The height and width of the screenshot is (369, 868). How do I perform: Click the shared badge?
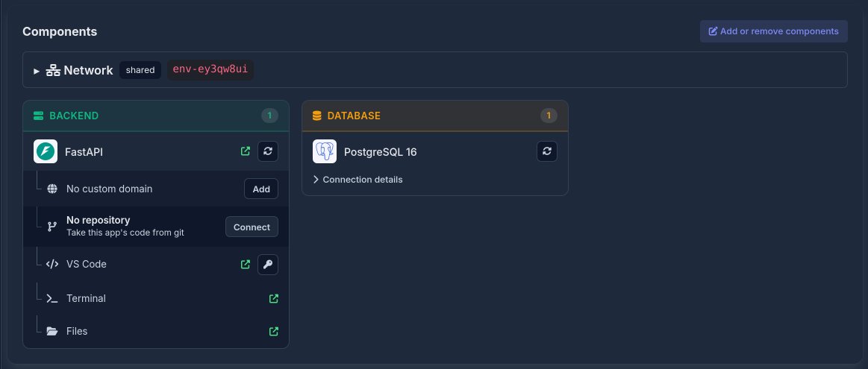pos(140,70)
